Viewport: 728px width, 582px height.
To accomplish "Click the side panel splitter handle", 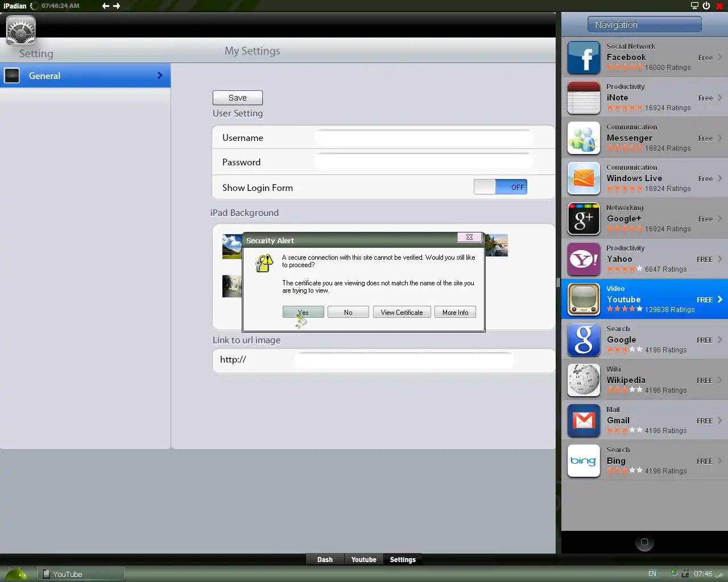I will [x=558, y=282].
